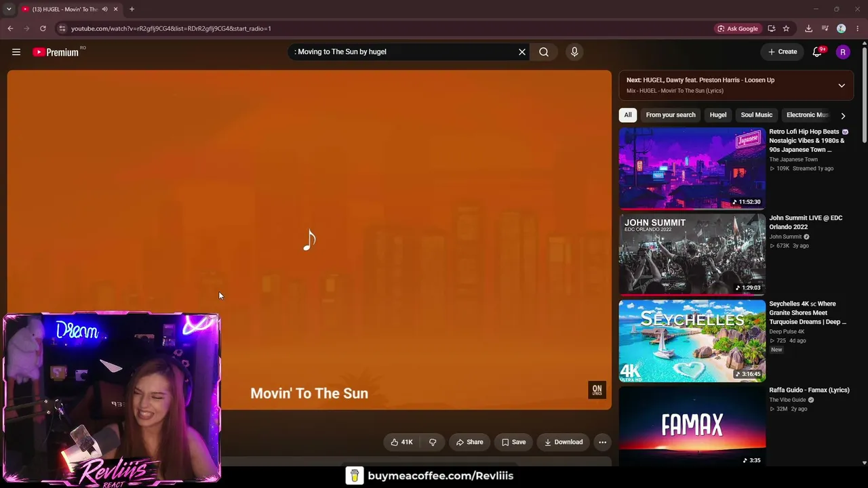Open Retro Lofi Hip Hop Beats thumbnail
Viewport: 868px width, 488px height.
click(692, 169)
